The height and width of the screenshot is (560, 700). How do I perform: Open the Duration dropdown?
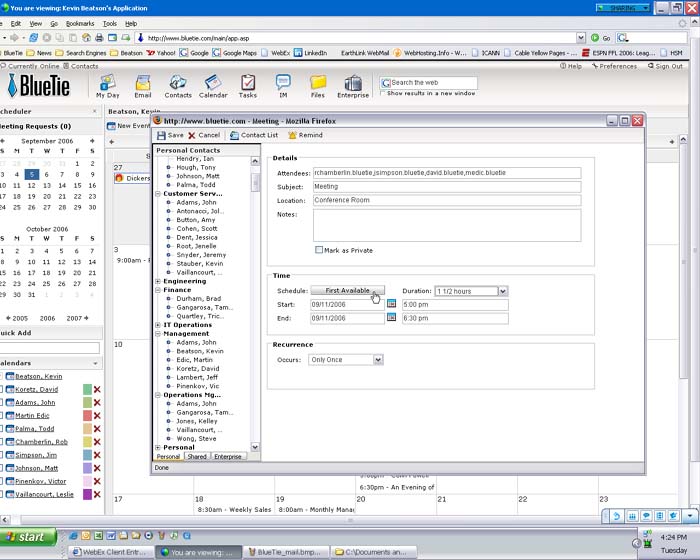click(503, 291)
